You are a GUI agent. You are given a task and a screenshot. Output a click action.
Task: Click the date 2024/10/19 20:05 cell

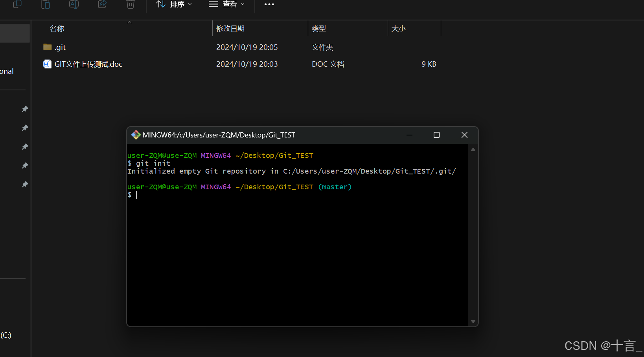(247, 47)
